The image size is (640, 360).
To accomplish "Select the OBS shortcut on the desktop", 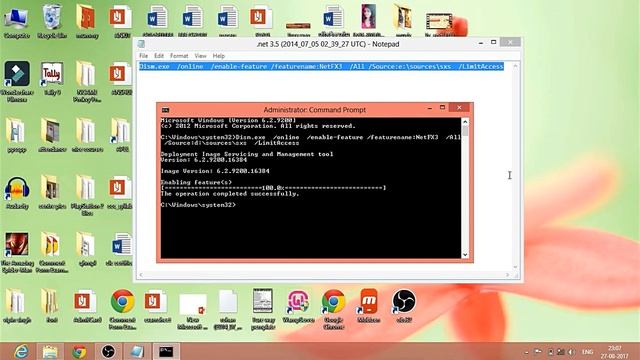I will click(x=404, y=306).
